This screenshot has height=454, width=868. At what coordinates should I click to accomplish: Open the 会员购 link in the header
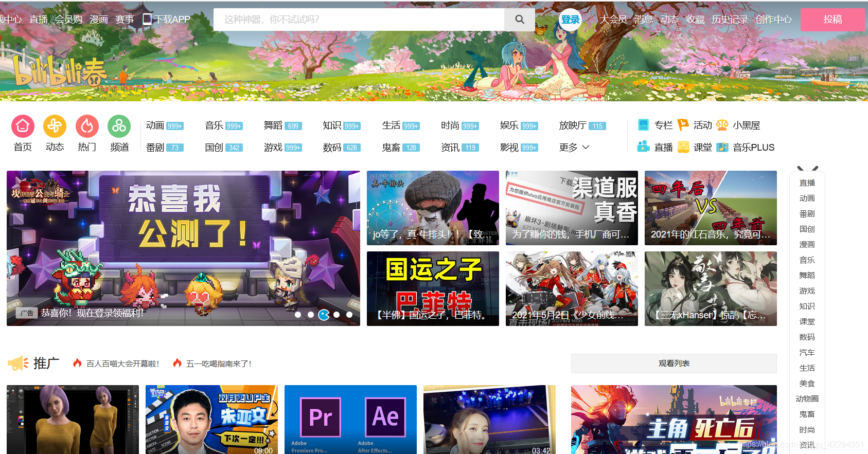tap(69, 20)
